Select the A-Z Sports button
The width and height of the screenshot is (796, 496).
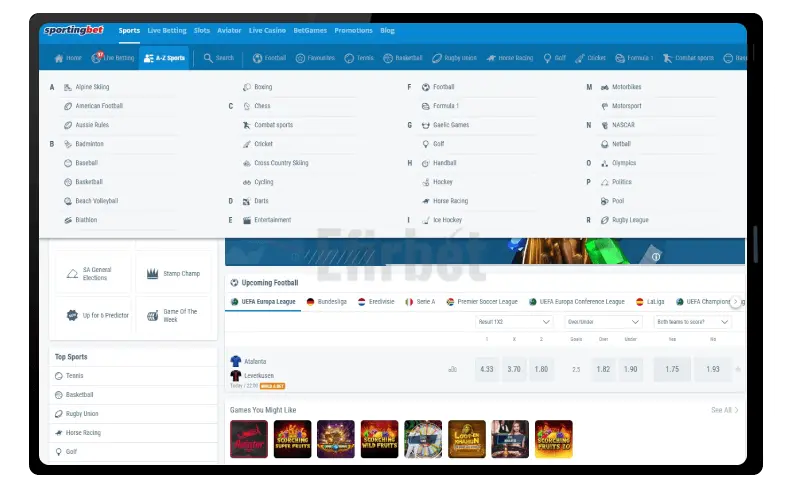[164, 58]
